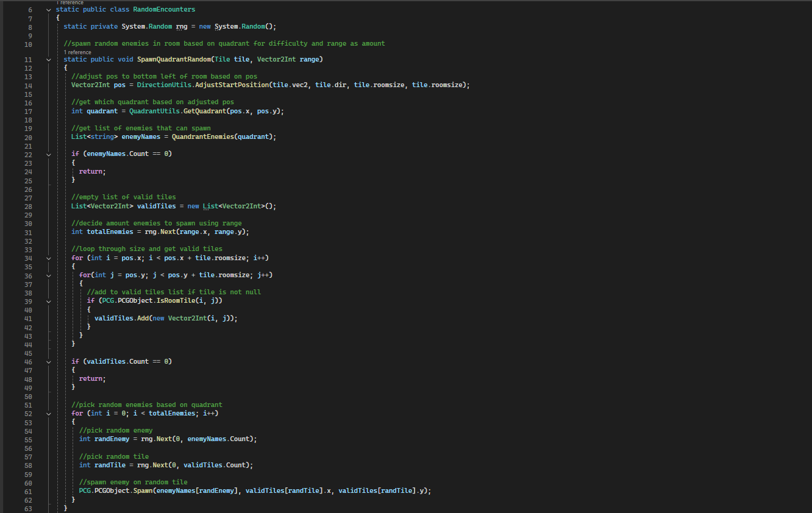Collapse the RandomEncounters class fold chevron

point(48,10)
